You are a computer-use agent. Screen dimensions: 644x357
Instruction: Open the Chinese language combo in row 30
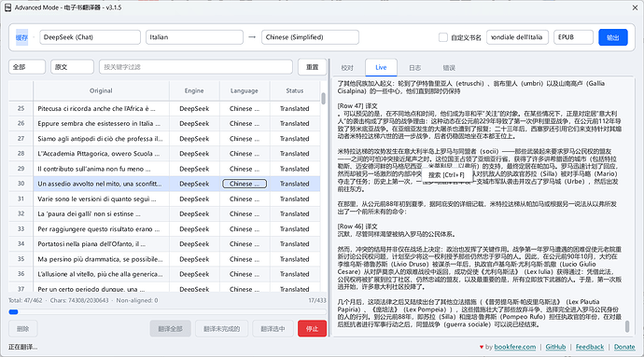tap(245, 184)
